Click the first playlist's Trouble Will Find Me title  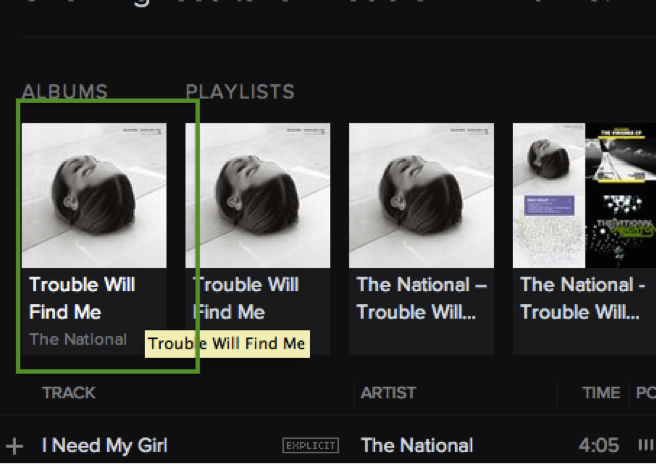(246, 298)
